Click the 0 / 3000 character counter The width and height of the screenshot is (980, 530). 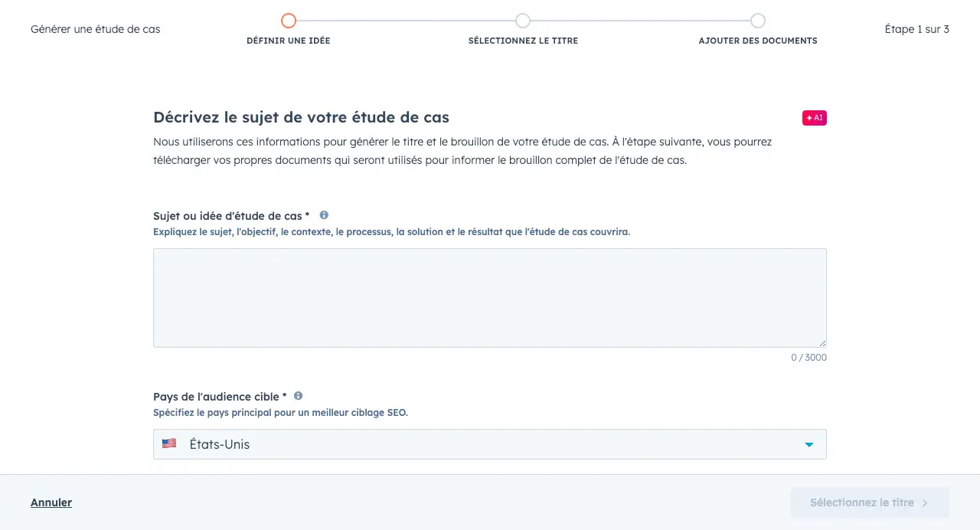pos(808,358)
